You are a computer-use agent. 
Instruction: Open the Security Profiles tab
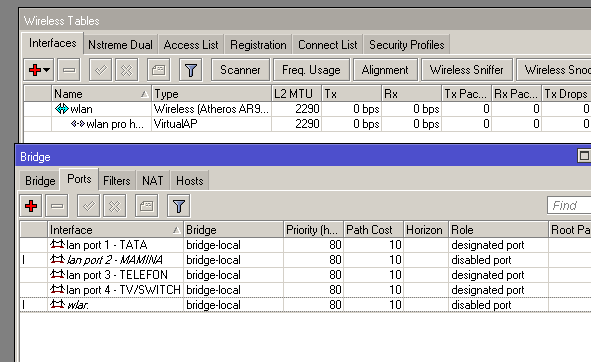pyautogui.click(x=407, y=45)
